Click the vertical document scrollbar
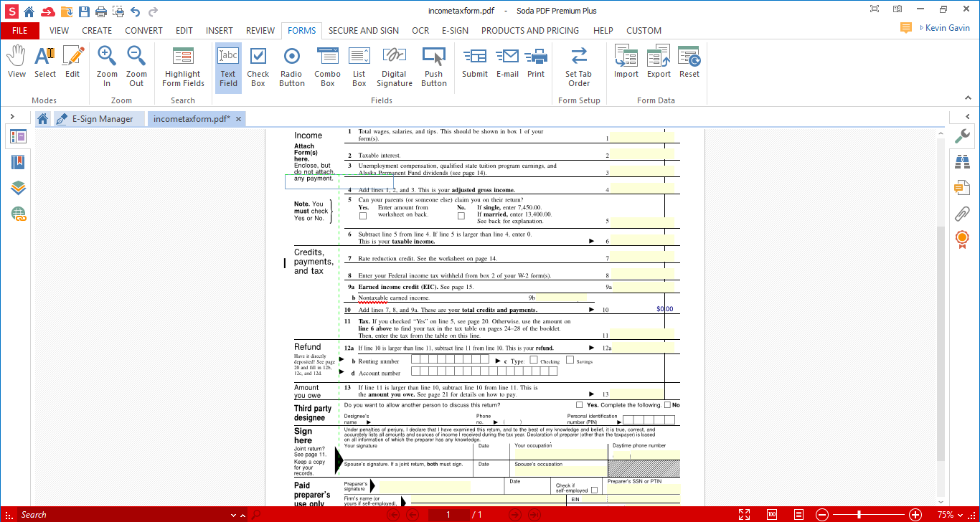980x522 pixels. tap(941, 344)
